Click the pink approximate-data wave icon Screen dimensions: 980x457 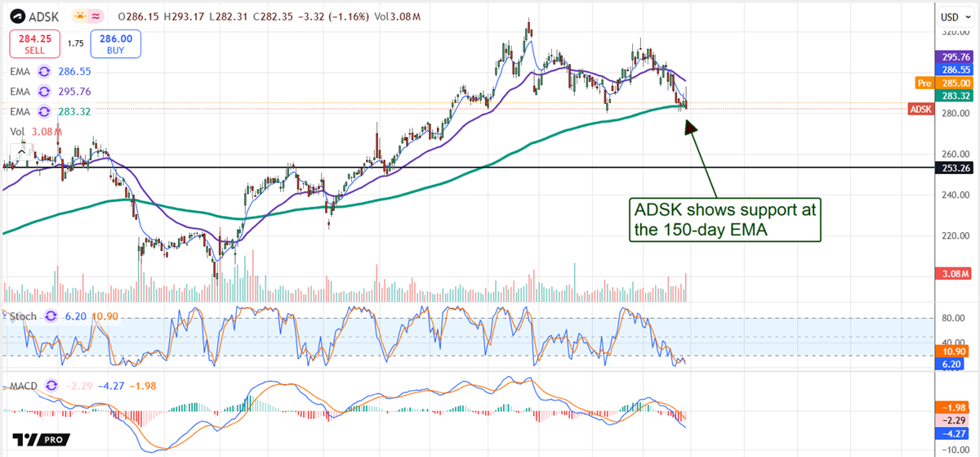point(97,16)
